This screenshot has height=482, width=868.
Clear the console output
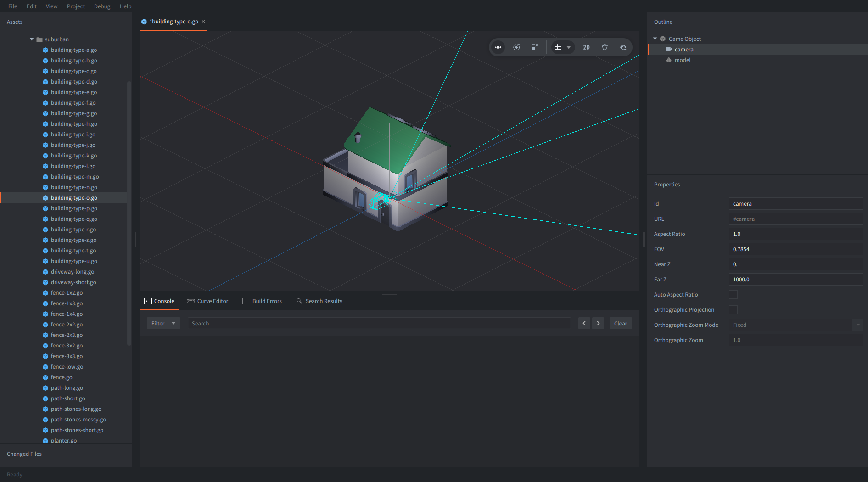pos(620,324)
